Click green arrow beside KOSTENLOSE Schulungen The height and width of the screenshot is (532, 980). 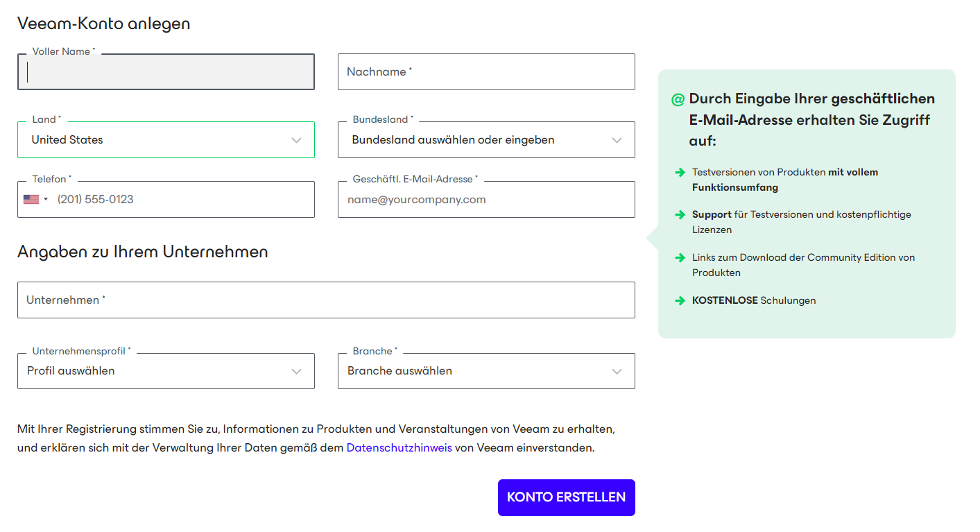coord(680,300)
